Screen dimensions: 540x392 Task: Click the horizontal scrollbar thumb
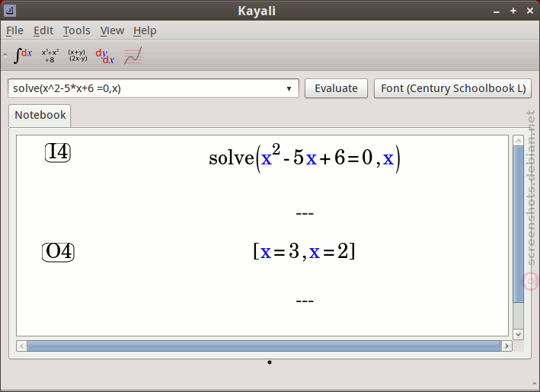[x=264, y=346]
